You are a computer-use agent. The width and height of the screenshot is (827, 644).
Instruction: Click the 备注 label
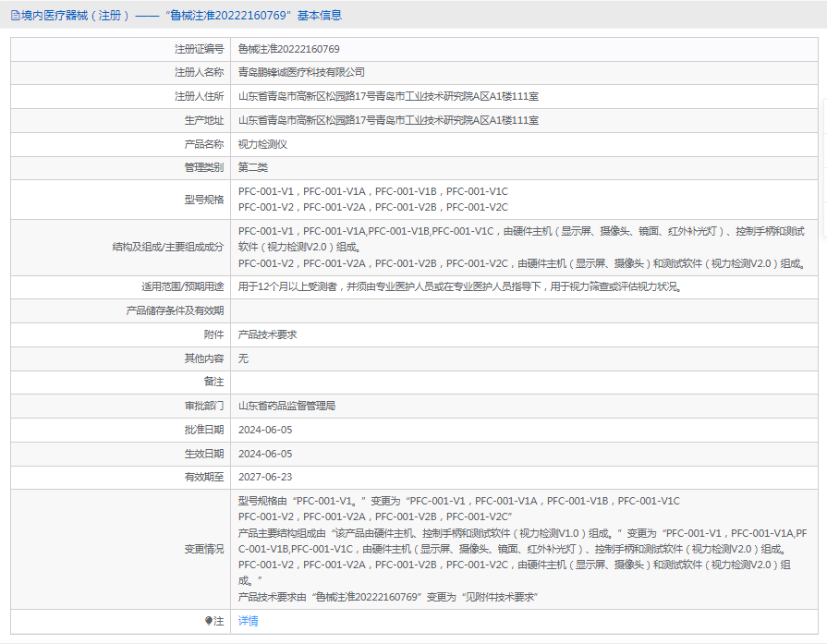tap(214, 382)
